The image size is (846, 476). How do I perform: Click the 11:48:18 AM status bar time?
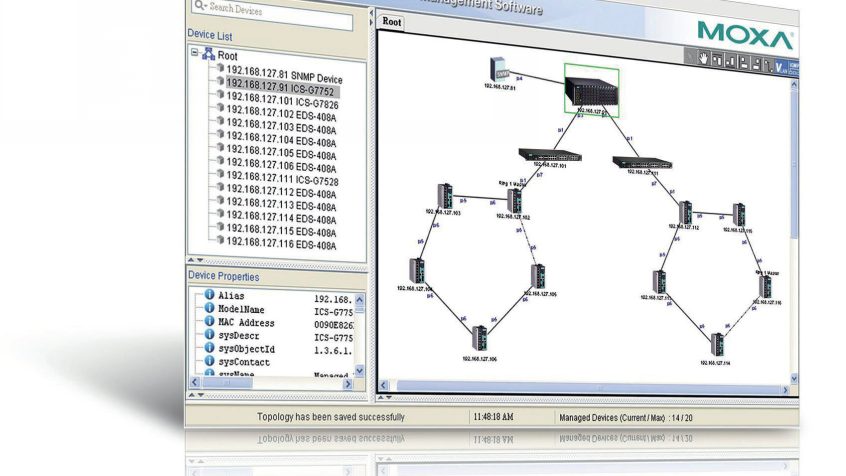494,417
